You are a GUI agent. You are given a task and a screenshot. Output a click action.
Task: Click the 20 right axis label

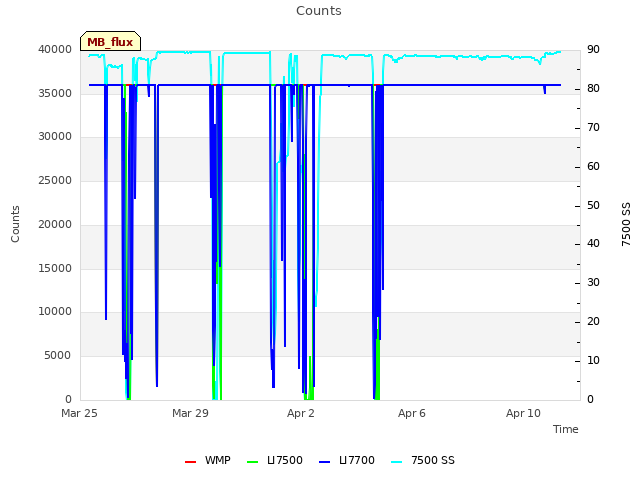(593, 322)
